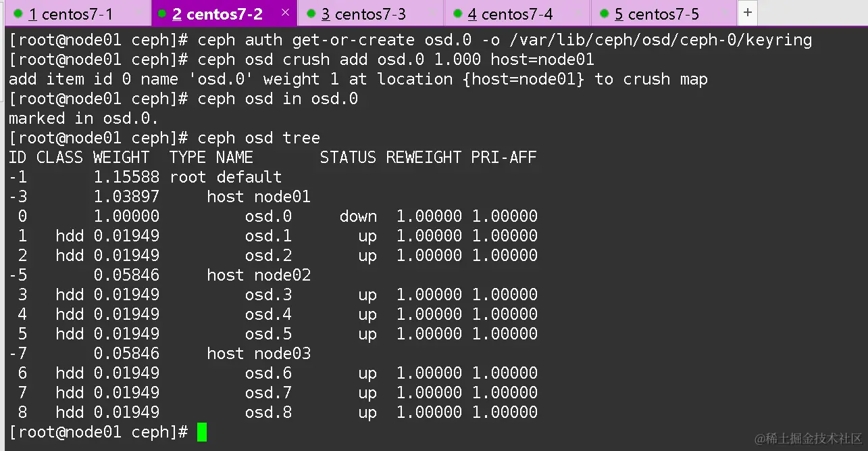The image size is (868, 451).
Task: Click the osd.4 name
Action: 268,314
